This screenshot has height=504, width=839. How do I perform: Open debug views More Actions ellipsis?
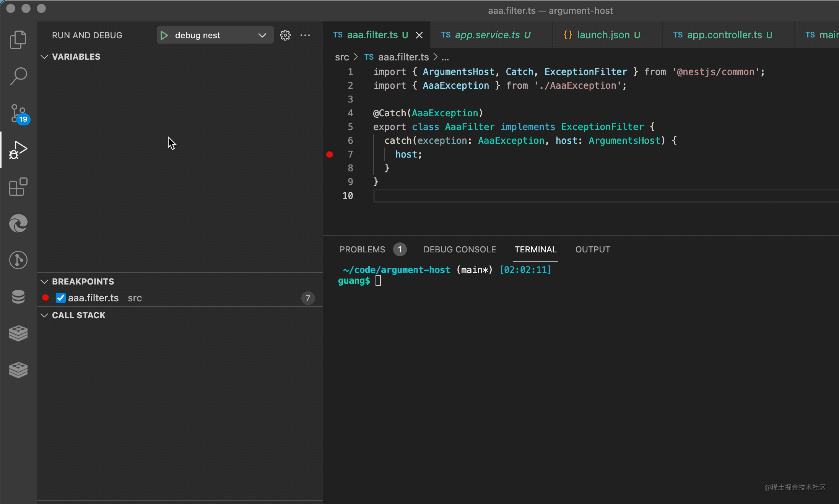click(x=305, y=36)
